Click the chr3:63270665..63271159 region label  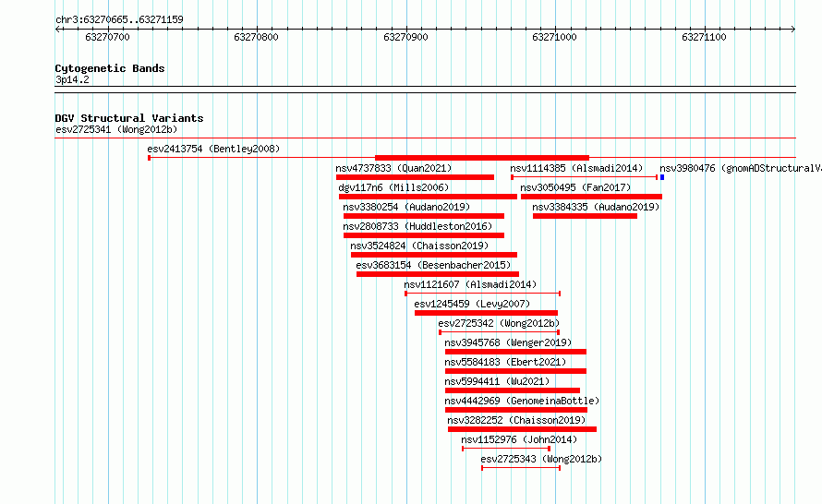click(119, 20)
